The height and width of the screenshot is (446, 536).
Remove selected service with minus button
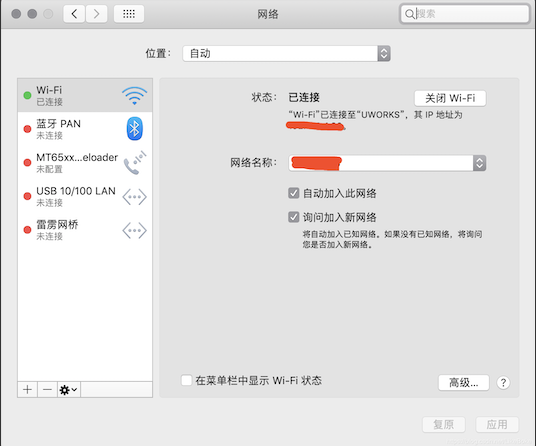pyautogui.click(x=47, y=389)
